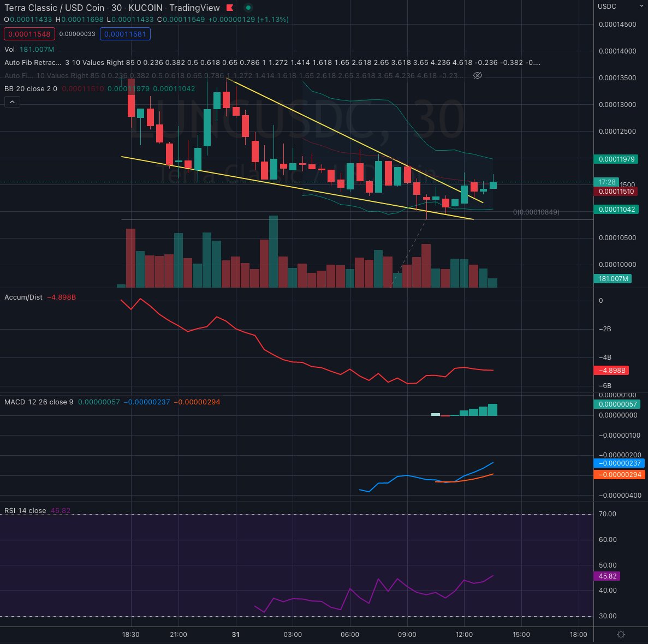Toggle visibility of the Vol study

[10, 49]
